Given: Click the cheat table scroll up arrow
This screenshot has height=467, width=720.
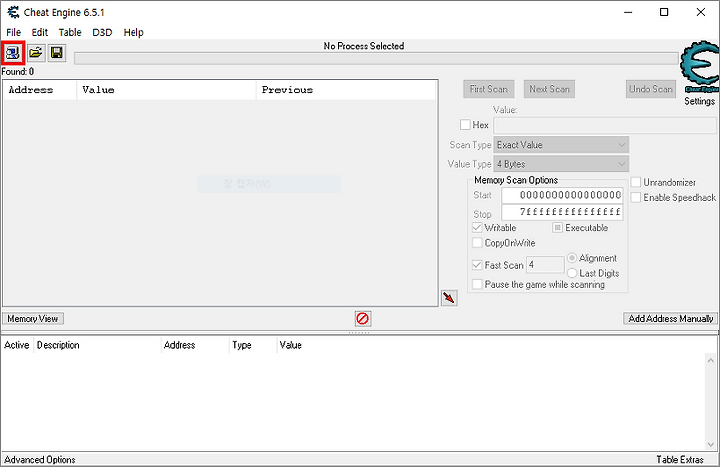Looking at the screenshot, I should point(711,360).
